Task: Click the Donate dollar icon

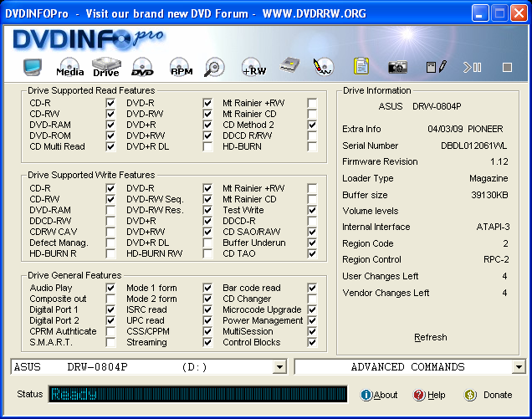Action: (470, 395)
